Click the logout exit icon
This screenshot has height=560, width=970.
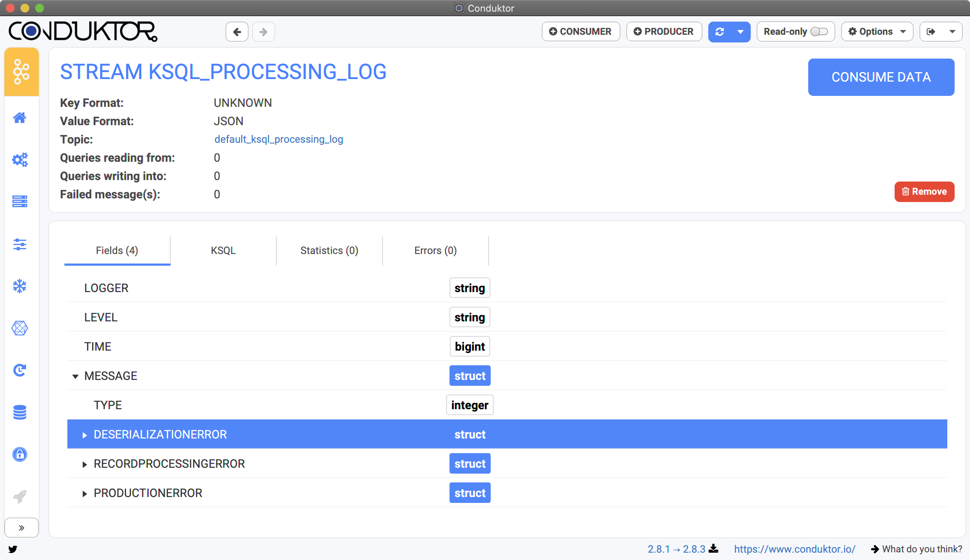click(931, 31)
